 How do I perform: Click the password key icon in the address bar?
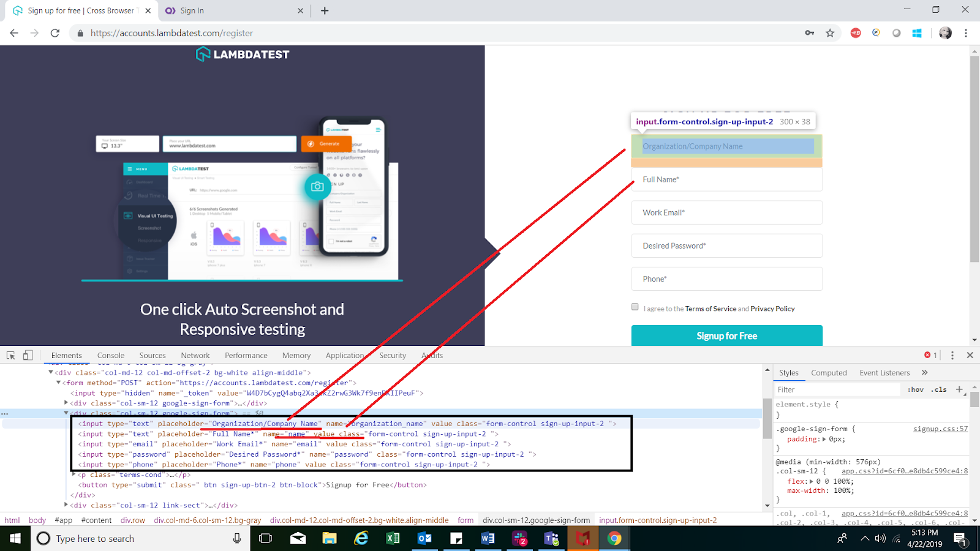(x=809, y=33)
